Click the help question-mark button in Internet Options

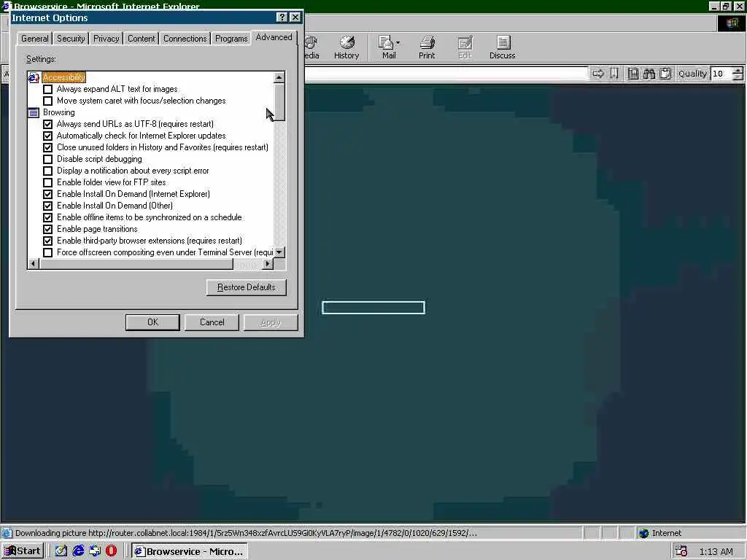[282, 17]
